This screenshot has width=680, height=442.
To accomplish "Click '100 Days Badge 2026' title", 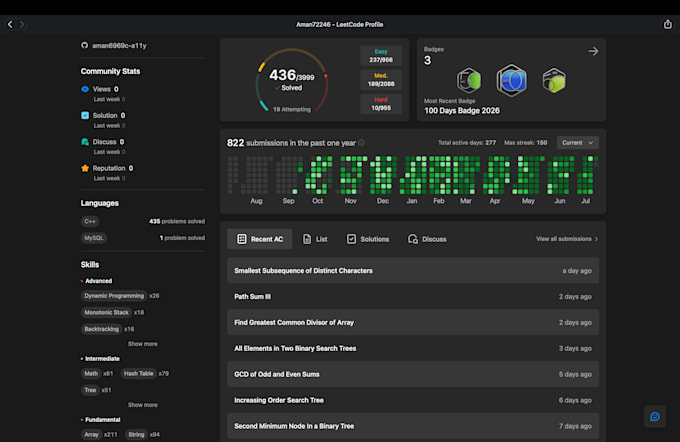I will (462, 111).
